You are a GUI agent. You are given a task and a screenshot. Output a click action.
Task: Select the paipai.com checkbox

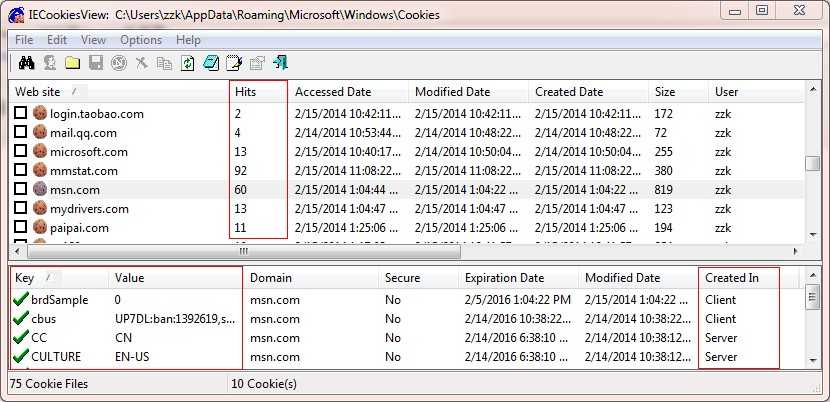tap(20, 227)
